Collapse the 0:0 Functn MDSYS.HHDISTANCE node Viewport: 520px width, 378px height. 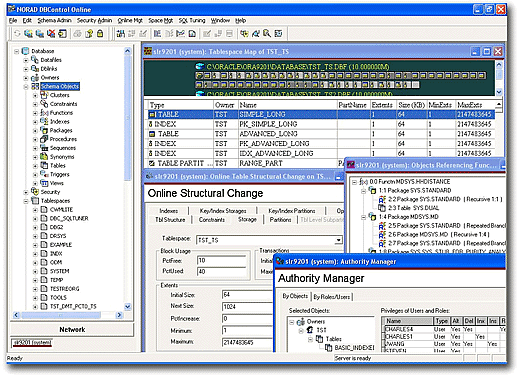[354, 182]
